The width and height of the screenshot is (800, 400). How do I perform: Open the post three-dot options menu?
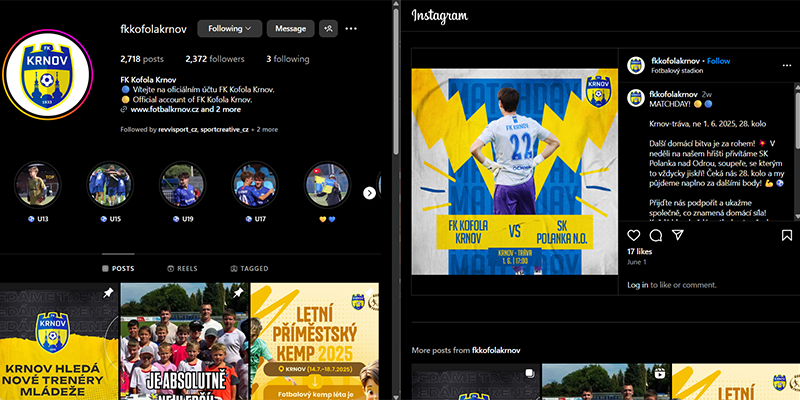[787, 65]
